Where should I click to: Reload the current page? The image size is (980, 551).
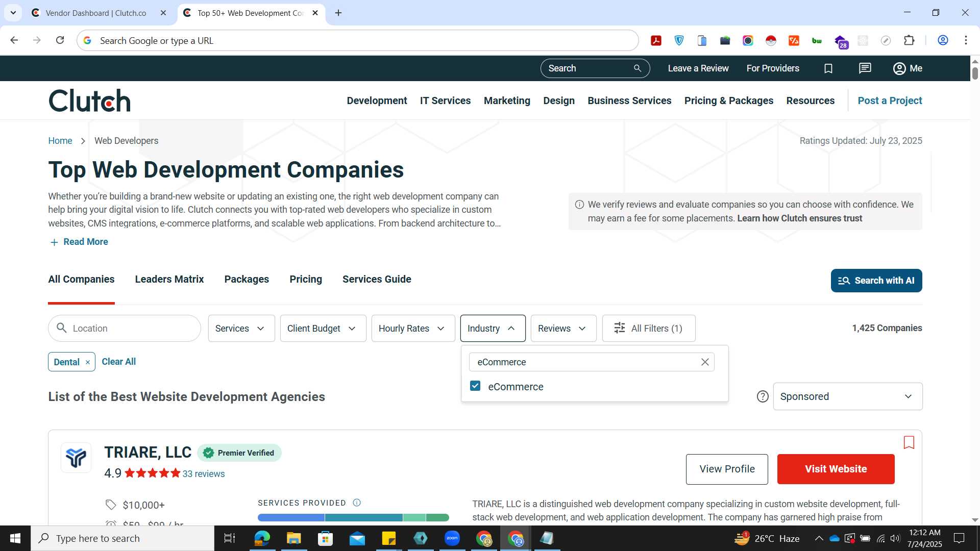[x=60, y=40]
